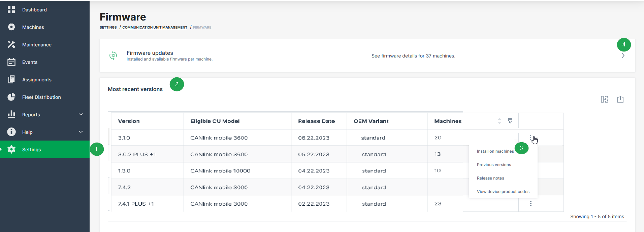Click the column settings icon above table
The image size is (644, 232).
click(x=604, y=99)
